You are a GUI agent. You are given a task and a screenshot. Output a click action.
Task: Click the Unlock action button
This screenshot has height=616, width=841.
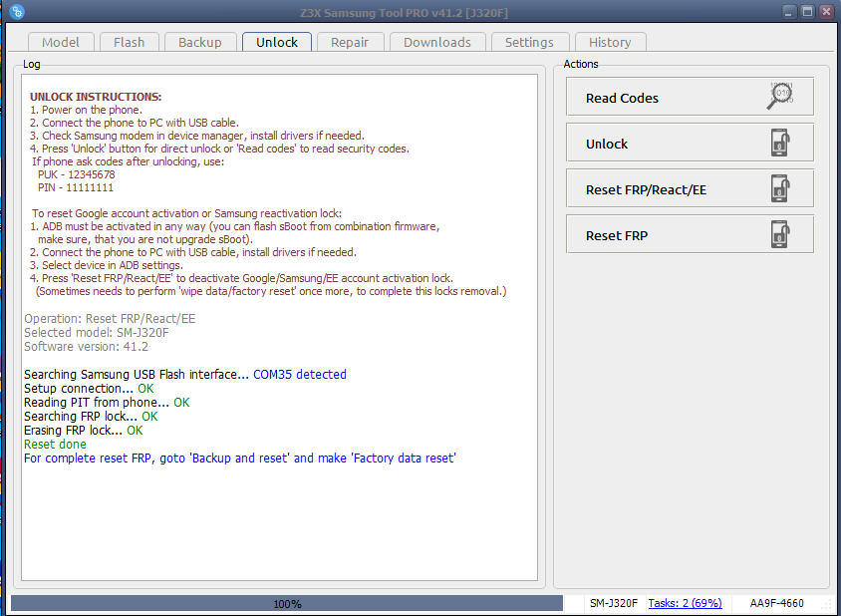[690, 143]
